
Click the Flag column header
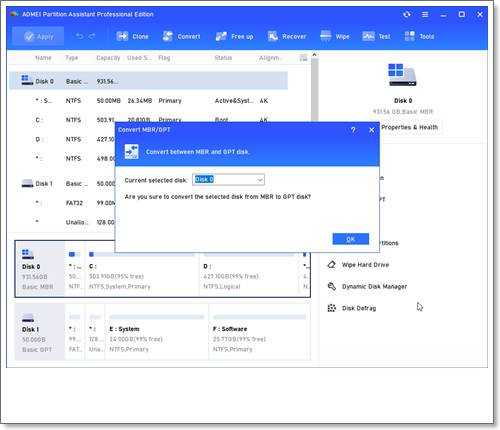tap(164, 58)
